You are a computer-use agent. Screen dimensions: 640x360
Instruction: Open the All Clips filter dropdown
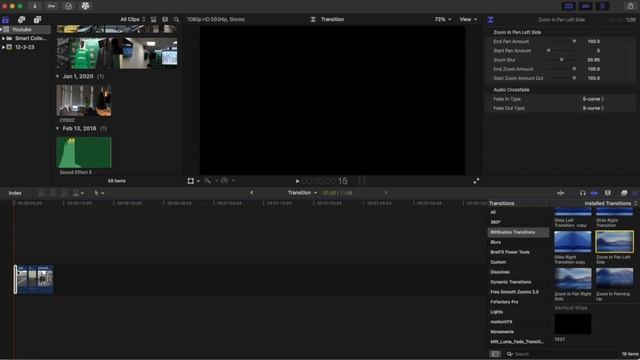[133, 20]
